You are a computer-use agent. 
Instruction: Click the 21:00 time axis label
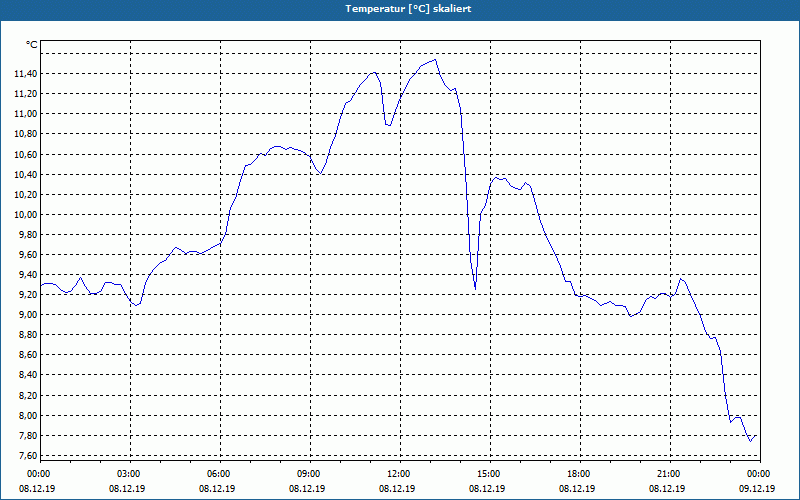(x=668, y=474)
